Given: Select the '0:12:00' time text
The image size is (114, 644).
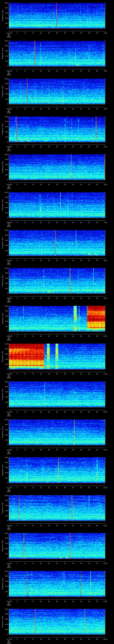Looking at the screenshot, I should click(x=9, y=450).
